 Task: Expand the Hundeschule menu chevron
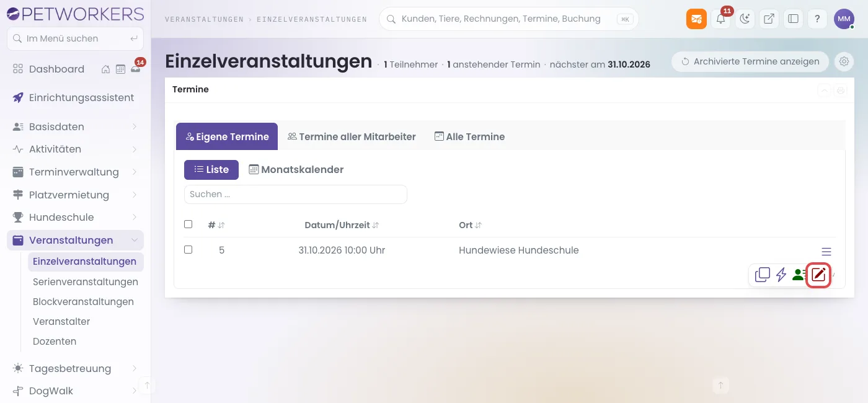(x=135, y=218)
